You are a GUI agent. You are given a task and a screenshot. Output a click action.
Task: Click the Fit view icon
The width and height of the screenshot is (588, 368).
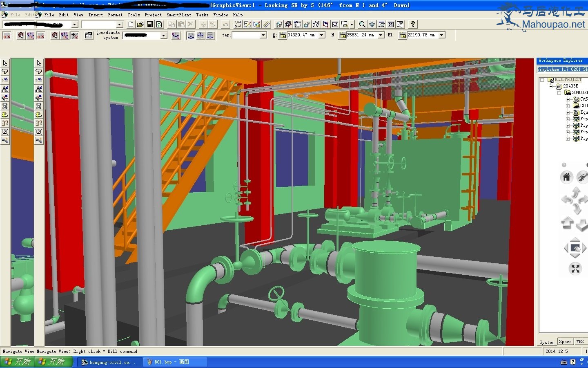[391, 25]
